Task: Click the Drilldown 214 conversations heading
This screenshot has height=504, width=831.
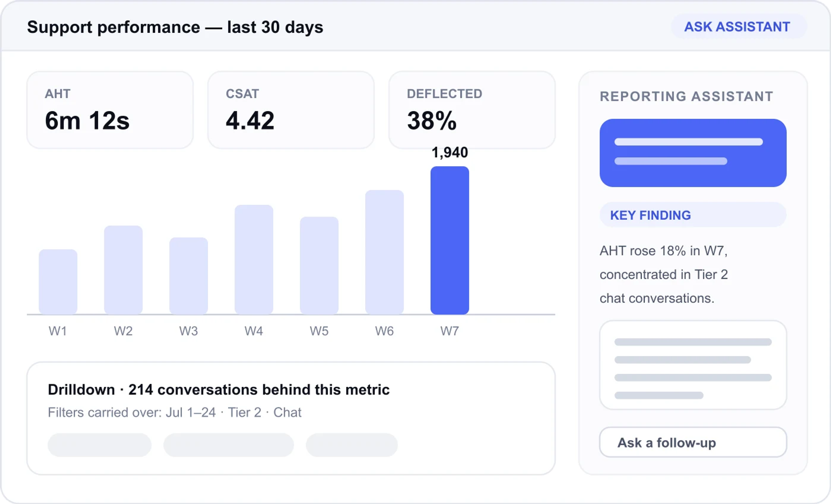Action: [219, 390]
